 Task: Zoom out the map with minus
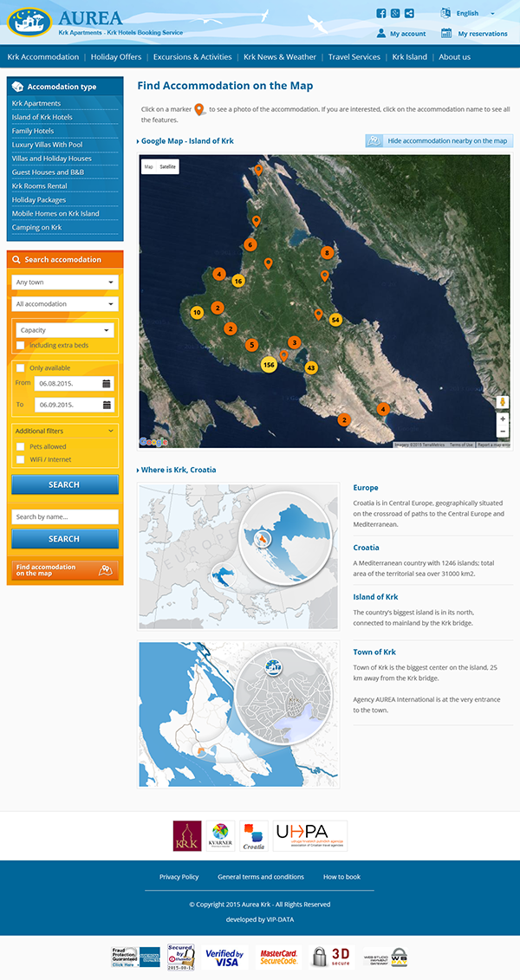(x=503, y=432)
